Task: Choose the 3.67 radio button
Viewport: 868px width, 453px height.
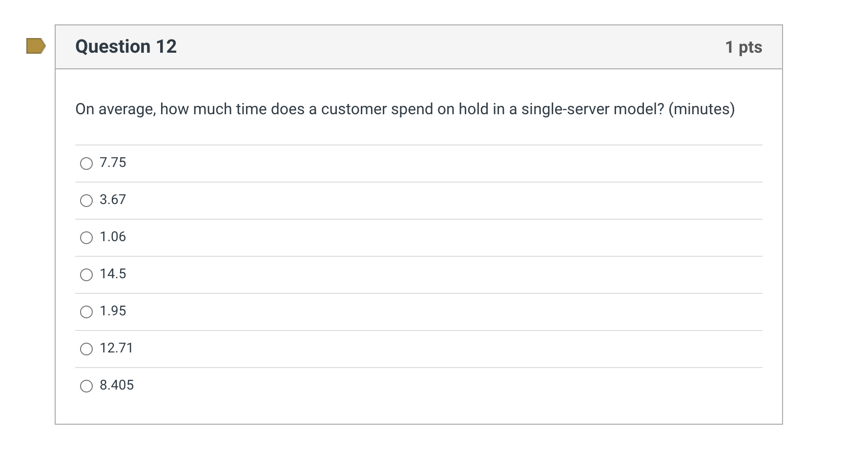Action: (86, 201)
